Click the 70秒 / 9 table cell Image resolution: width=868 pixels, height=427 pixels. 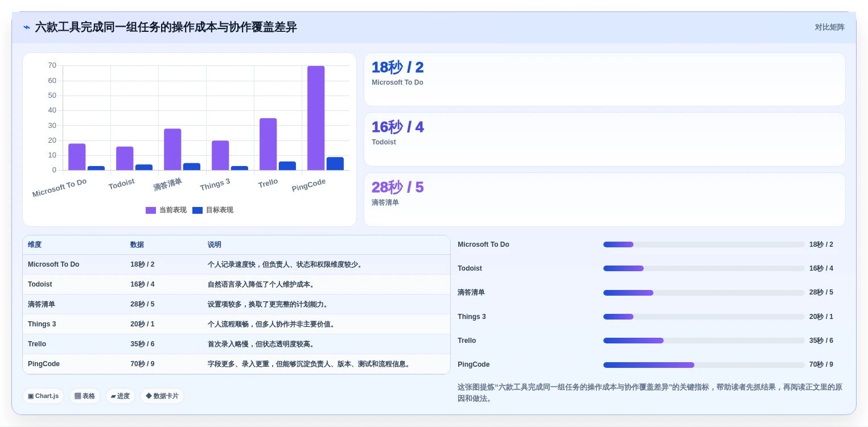[x=142, y=364]
